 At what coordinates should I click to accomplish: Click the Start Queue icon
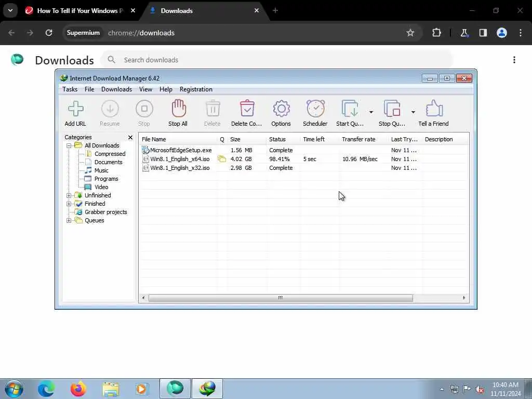(x=350, y=109)
